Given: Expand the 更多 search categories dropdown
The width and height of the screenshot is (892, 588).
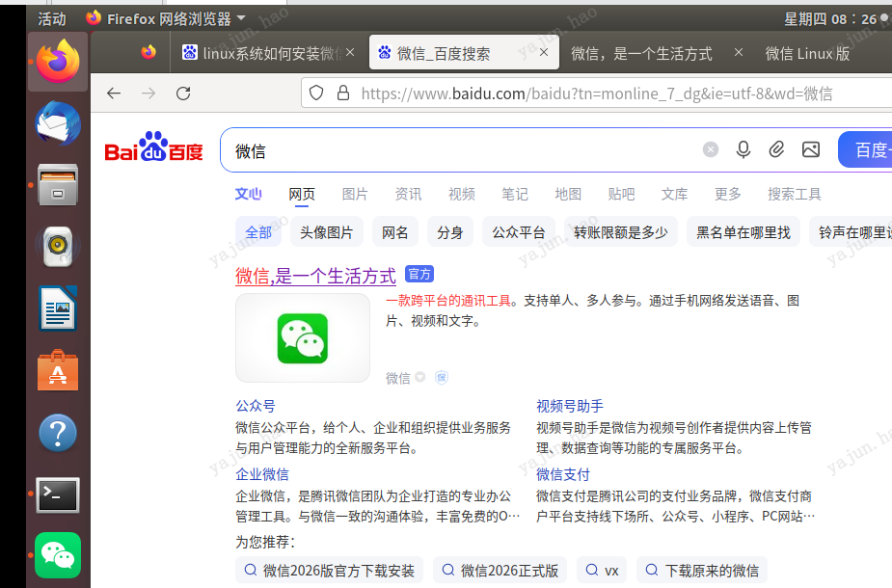Looking at the screenshot, I should [x=727, y=194].
